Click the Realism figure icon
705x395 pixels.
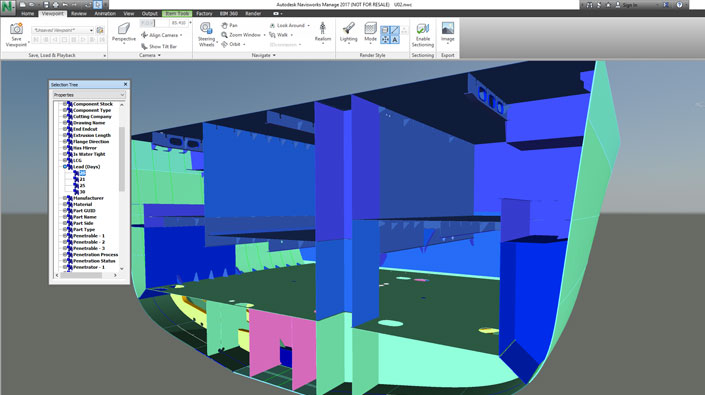(x=322, y=32)
